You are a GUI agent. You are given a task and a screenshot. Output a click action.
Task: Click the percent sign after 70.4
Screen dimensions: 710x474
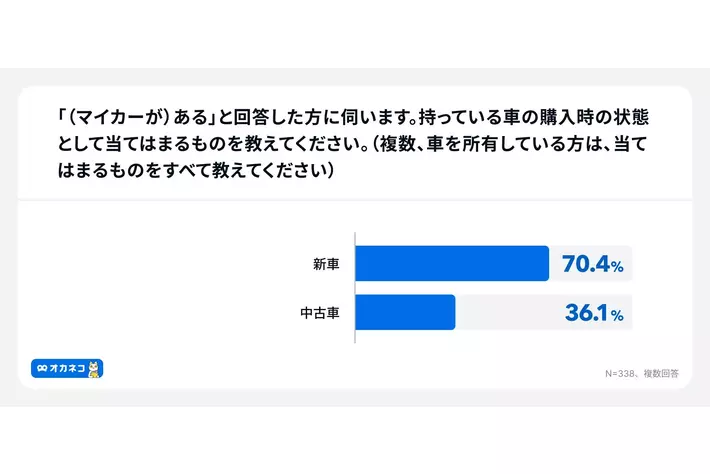618,268
